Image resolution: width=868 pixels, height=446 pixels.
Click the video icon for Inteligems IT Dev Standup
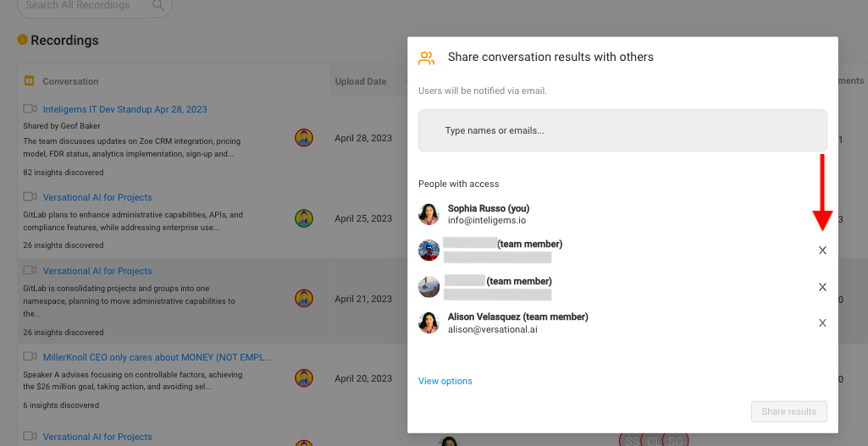click(x=30, y=108)
